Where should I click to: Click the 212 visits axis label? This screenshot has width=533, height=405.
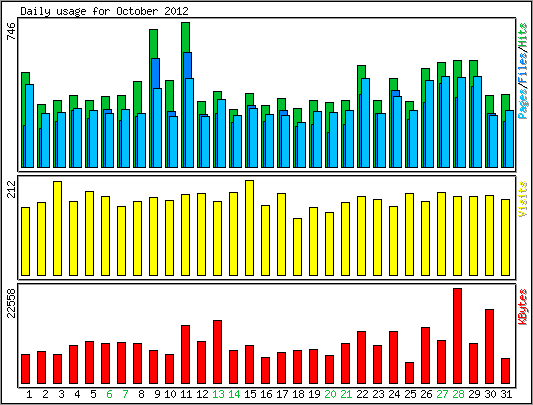click(x=11, y=189)
